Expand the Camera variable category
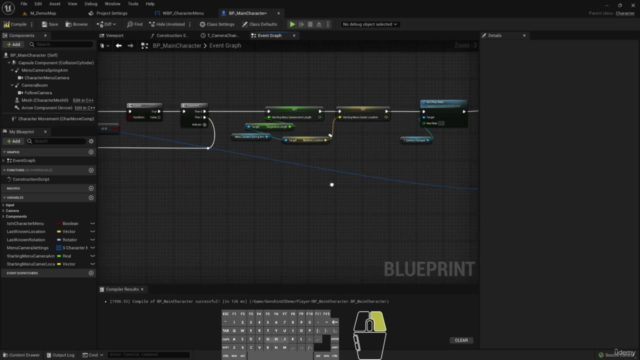Image resolution: width=640 pixels, height=360 pixels. [x=4, y=211]
